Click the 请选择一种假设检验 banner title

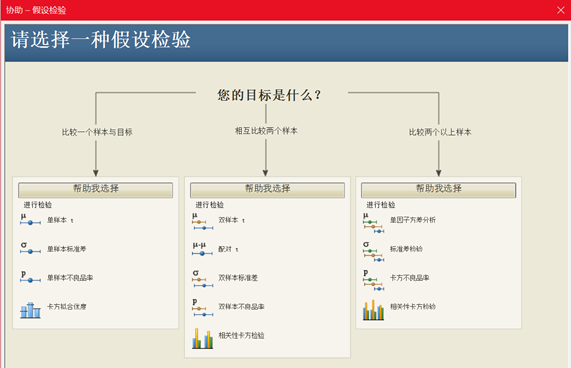[x=101, y=39]
